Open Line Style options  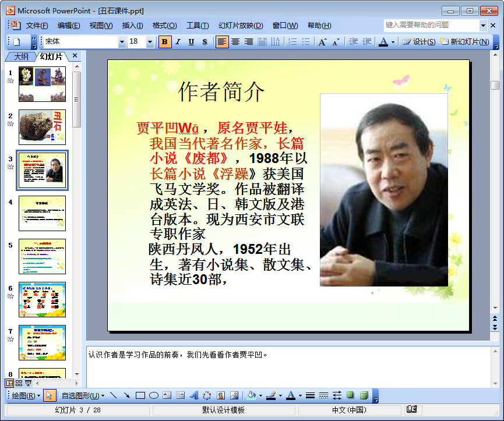pos(310,395)
